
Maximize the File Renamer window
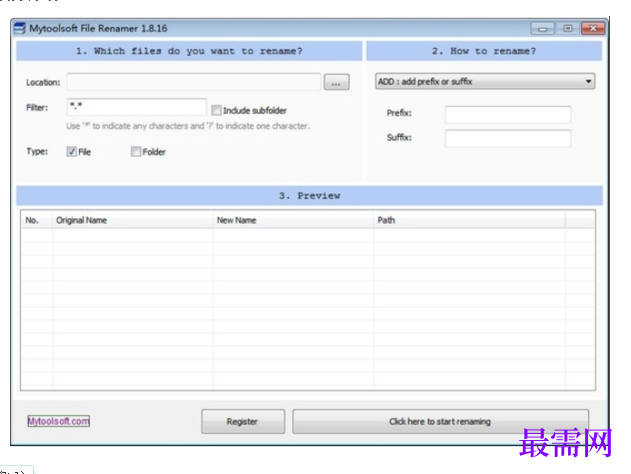coord(568,29)
